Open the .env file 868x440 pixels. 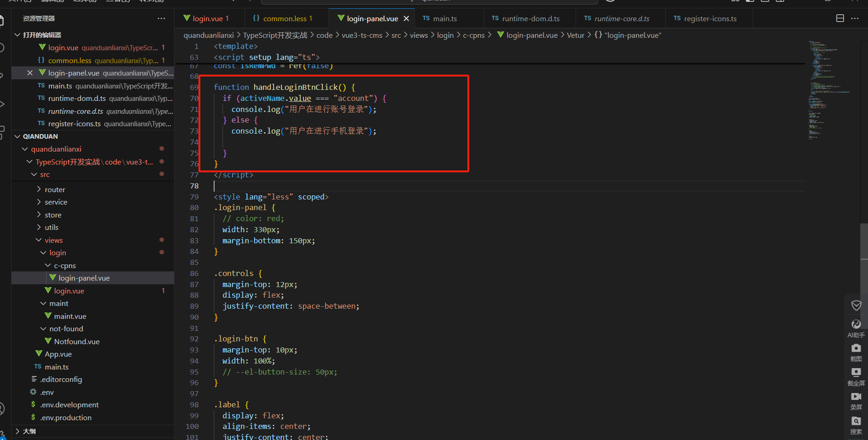[93, 392]
